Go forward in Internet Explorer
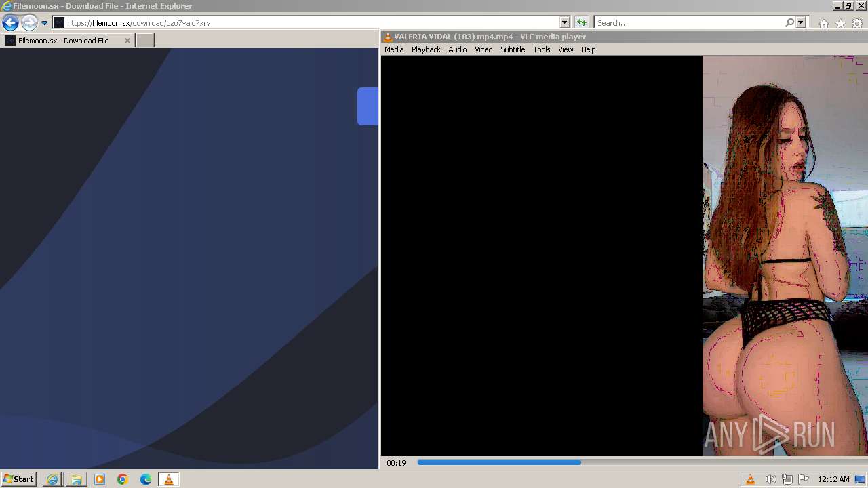This screenshot has width=868, height=488. click(x=29, y=22)
